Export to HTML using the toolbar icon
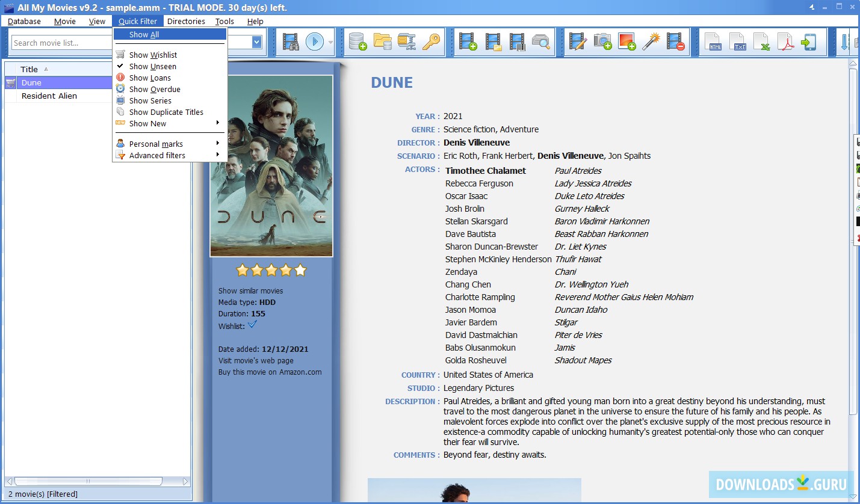Screen dimensions: 860x504 pyautogui.click(x=714, y=42)
